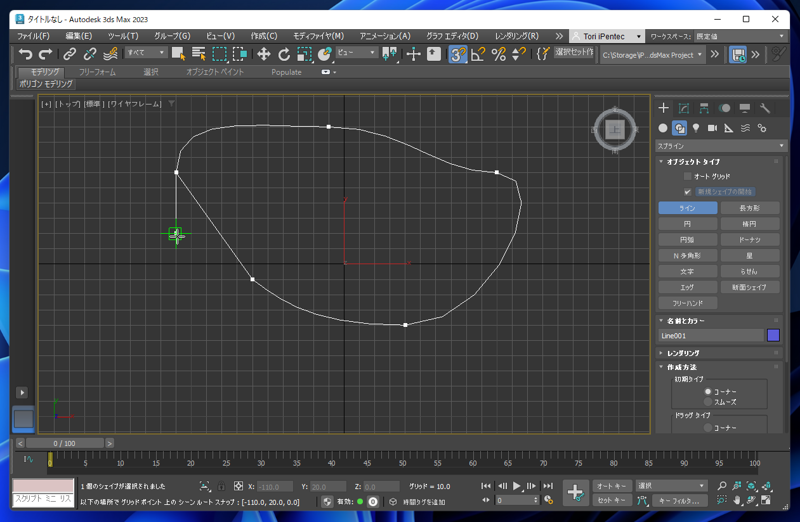The image size is (800, 522).
Task: Activate the Select Object tool
Action: pyautogui.click(x=179, y=54)
